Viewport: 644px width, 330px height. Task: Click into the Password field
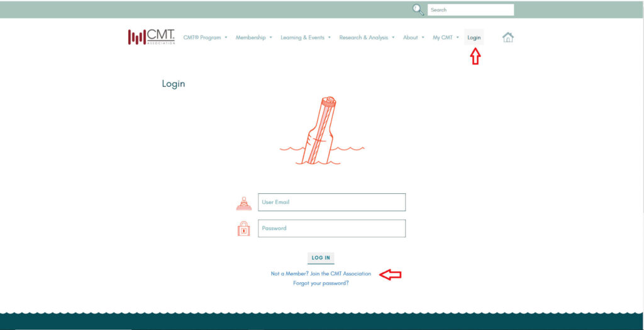[332, 229]
